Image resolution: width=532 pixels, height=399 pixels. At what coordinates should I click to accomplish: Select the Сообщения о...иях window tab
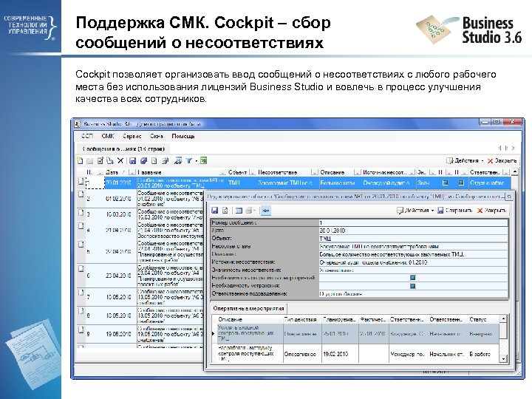click(123, 149)
